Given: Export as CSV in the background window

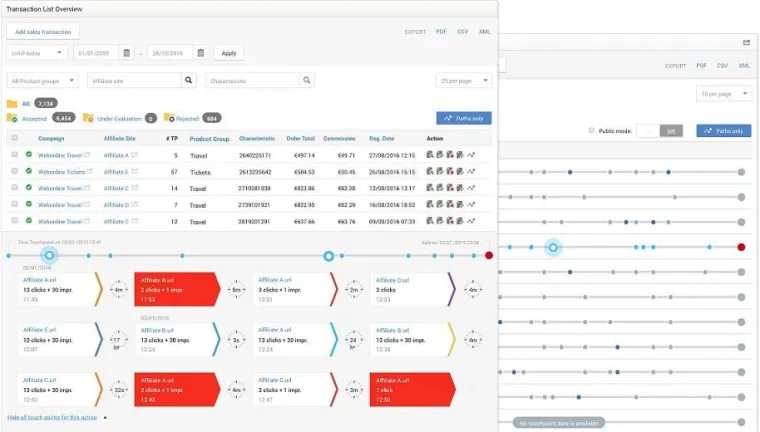Looking at the screenshot, I should coord(722,65).
